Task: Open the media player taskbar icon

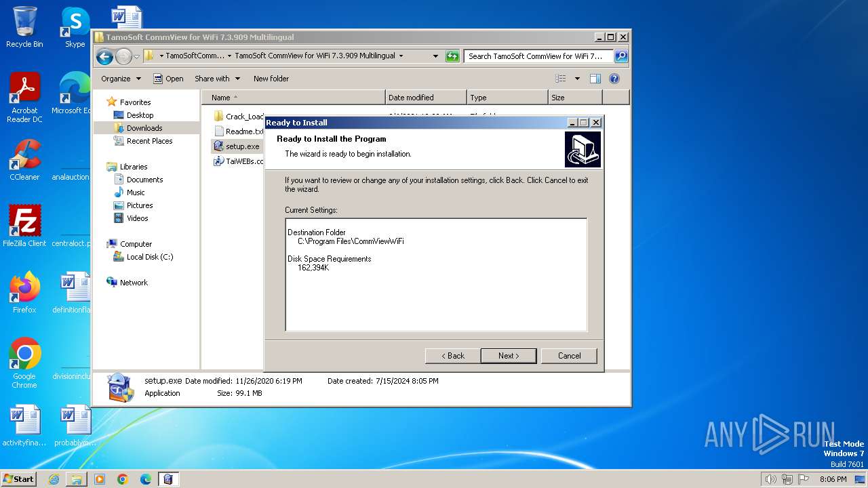Action: coord(100,479)
